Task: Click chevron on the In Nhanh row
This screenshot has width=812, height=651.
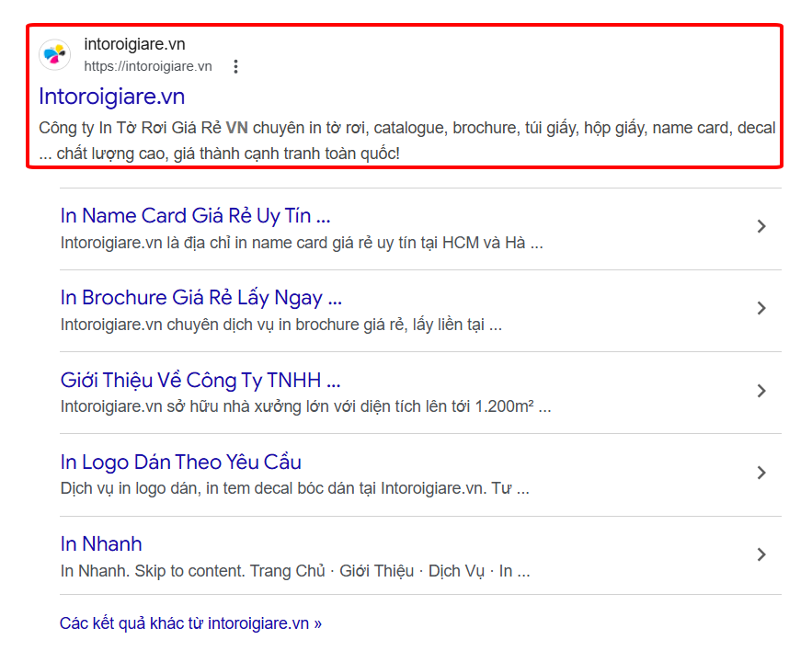Action: pyautogui.click(x=761, y=554)
